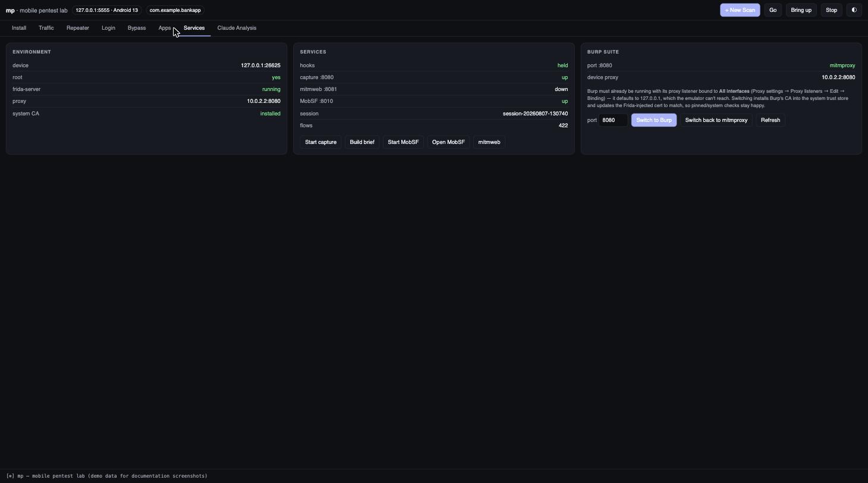Click the system CA installed status
The width and height of the screenshot is (868, 483).
tap(271, 114)
